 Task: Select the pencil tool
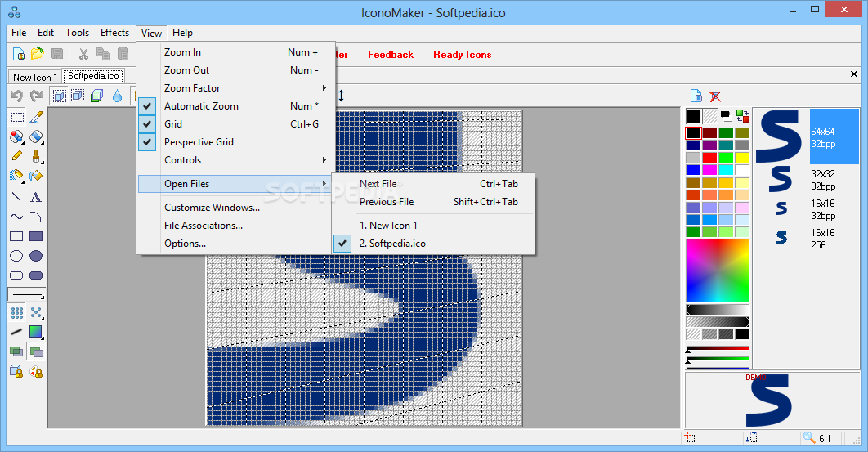pos(17,156)
